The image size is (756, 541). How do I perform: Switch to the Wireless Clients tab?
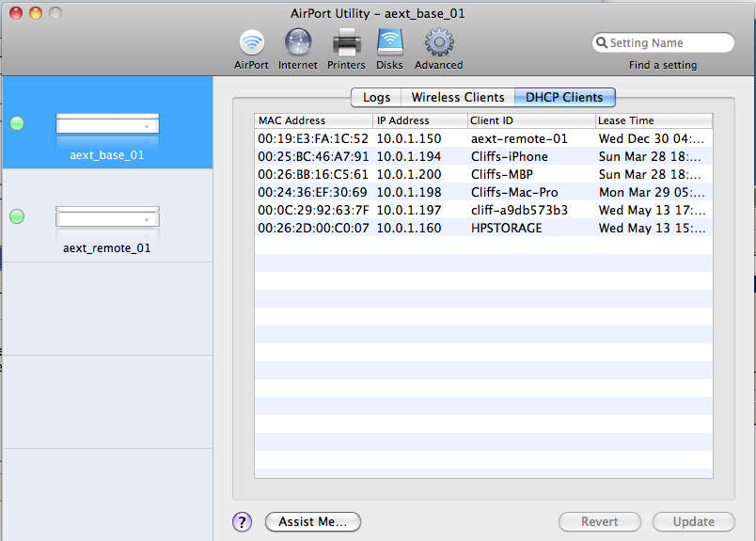[458, 98]
